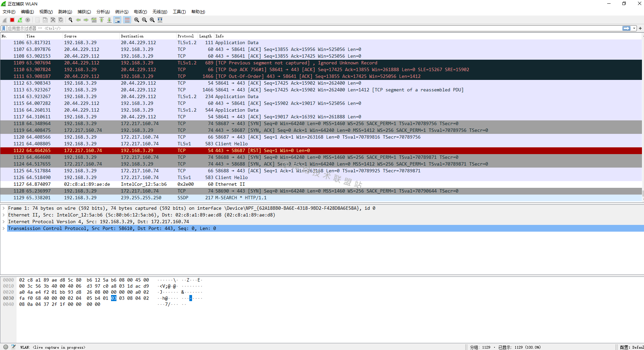The width and height of the screenshot is (644, 350).
Task: Open the 电话(Y) menu
Action: 140,12
